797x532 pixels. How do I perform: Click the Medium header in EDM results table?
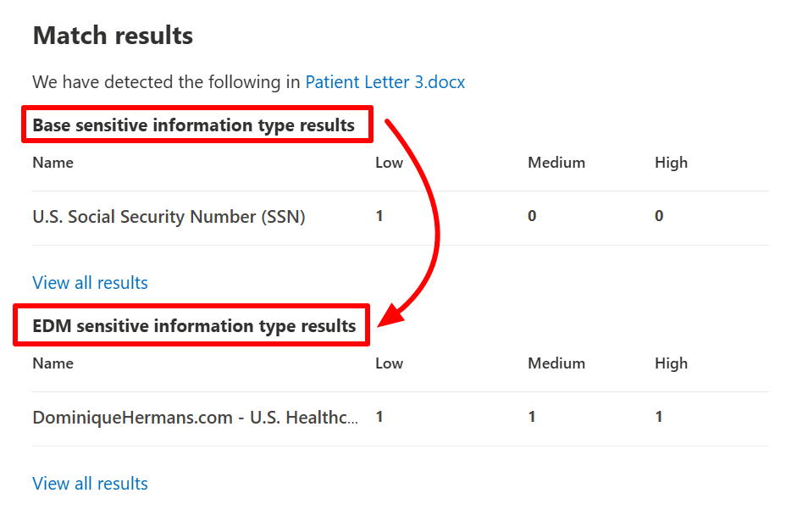point(556,363)
